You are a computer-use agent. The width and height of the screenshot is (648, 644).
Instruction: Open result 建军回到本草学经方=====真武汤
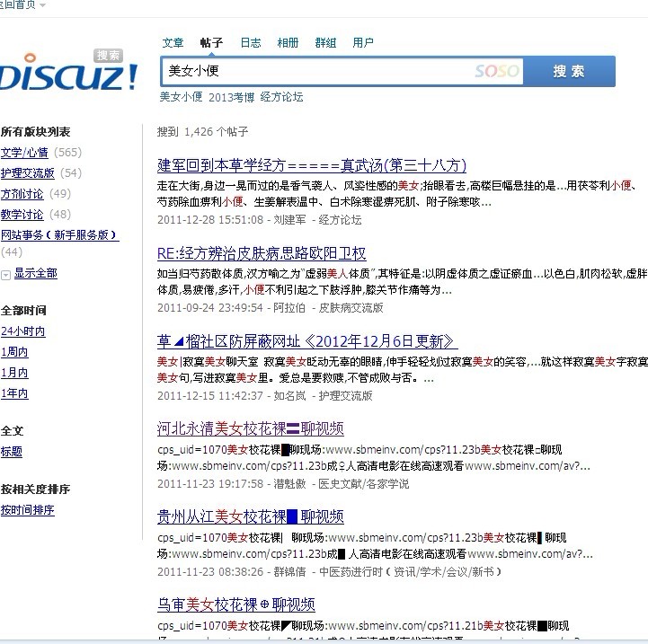tap(312, 165)
